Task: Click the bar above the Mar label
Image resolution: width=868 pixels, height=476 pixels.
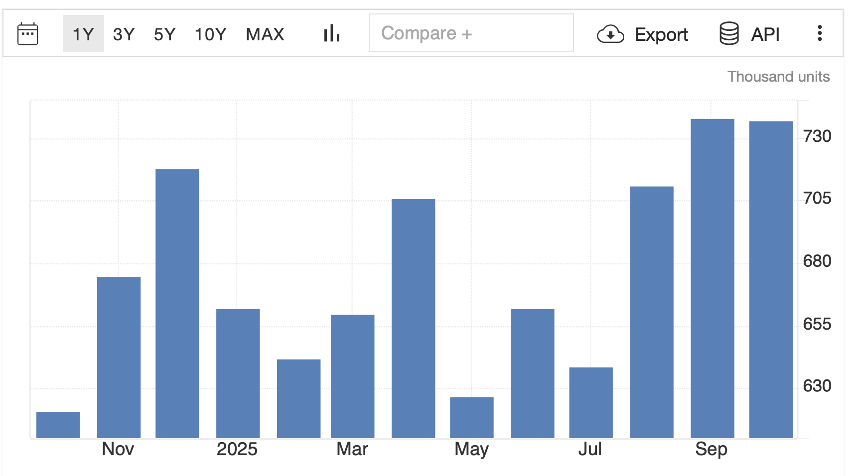Action: click(x=353, y=376)
